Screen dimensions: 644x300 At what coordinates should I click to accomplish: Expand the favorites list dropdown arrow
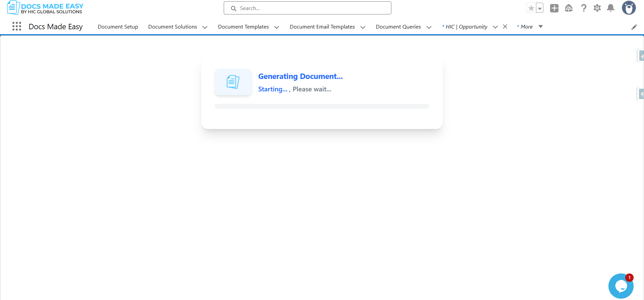coord(540,8)
